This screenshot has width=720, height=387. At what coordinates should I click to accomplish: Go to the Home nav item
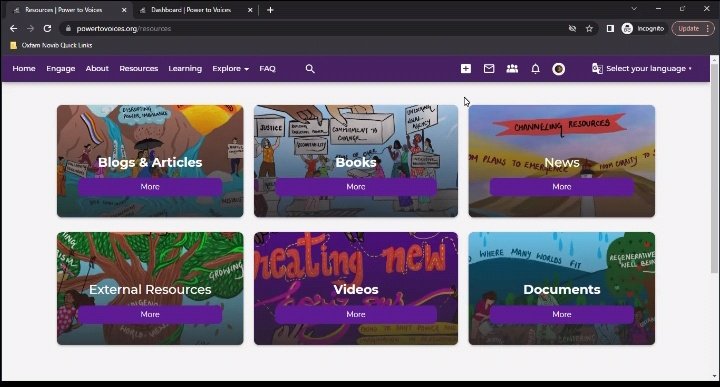tap(24, 68)
